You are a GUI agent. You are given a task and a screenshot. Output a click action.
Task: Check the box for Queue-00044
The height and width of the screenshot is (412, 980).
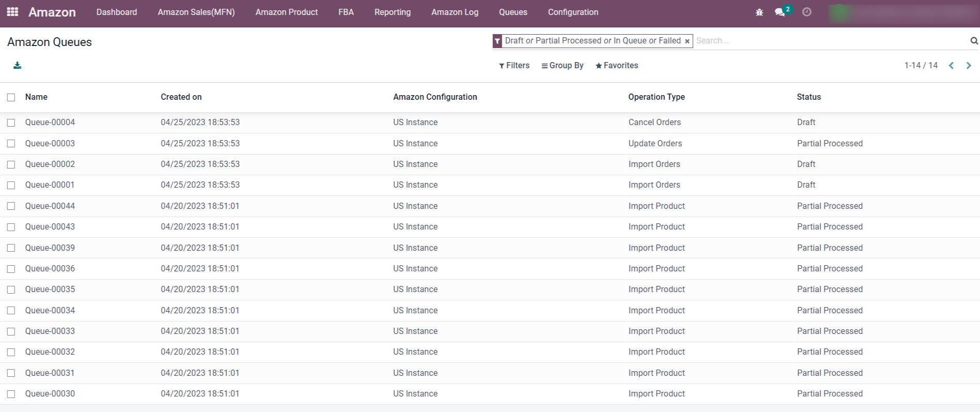tap(11, 206)
